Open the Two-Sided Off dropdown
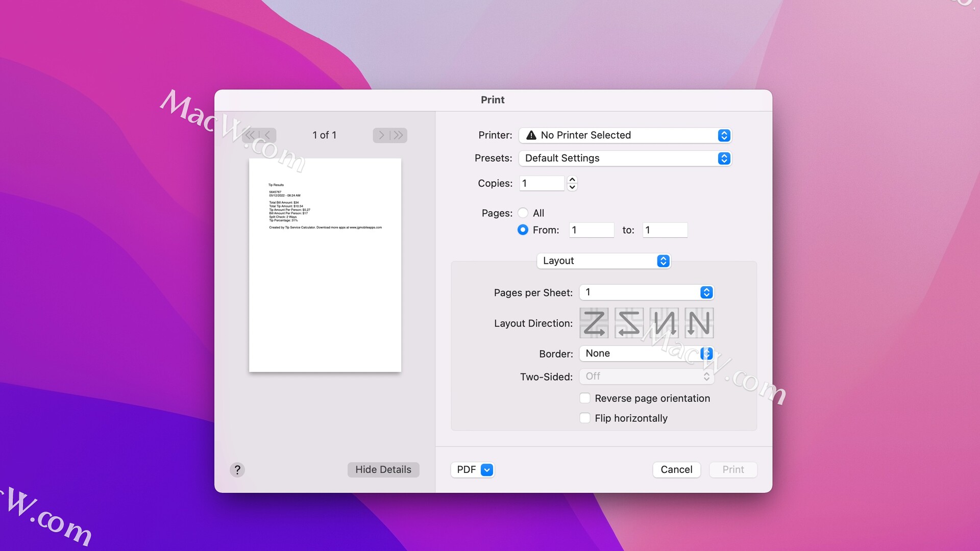This screenshot has width=980, height=551. click(x=646, y=377)
